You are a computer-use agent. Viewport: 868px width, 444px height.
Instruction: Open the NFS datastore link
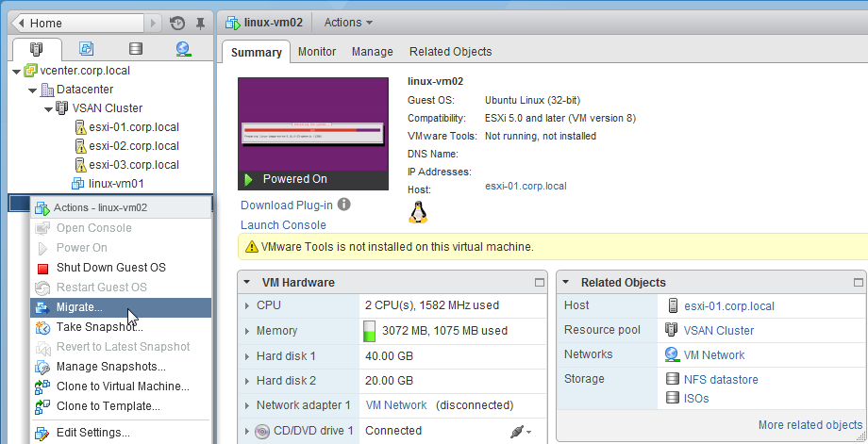(721, 380)
